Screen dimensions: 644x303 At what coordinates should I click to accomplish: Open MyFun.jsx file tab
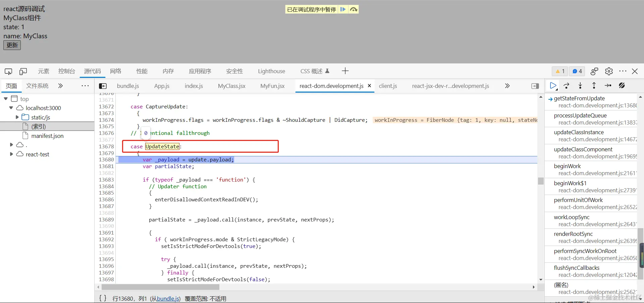272,86
